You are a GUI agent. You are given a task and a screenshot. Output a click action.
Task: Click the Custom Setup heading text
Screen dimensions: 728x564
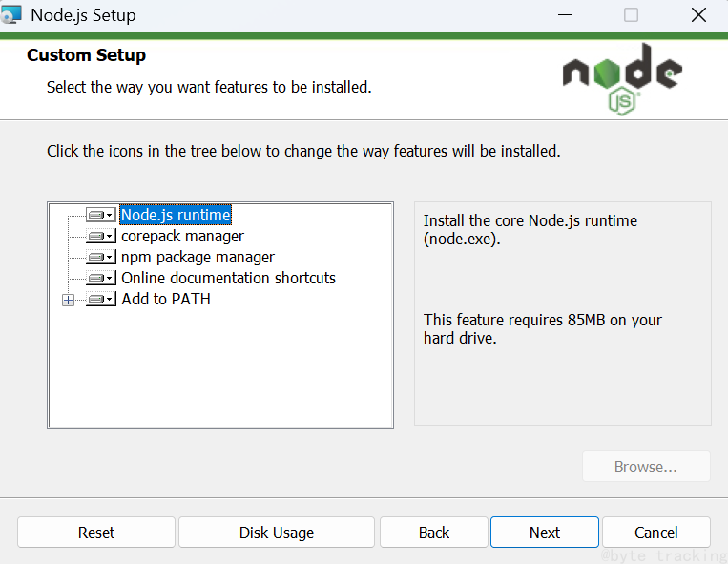pos(87,55)
